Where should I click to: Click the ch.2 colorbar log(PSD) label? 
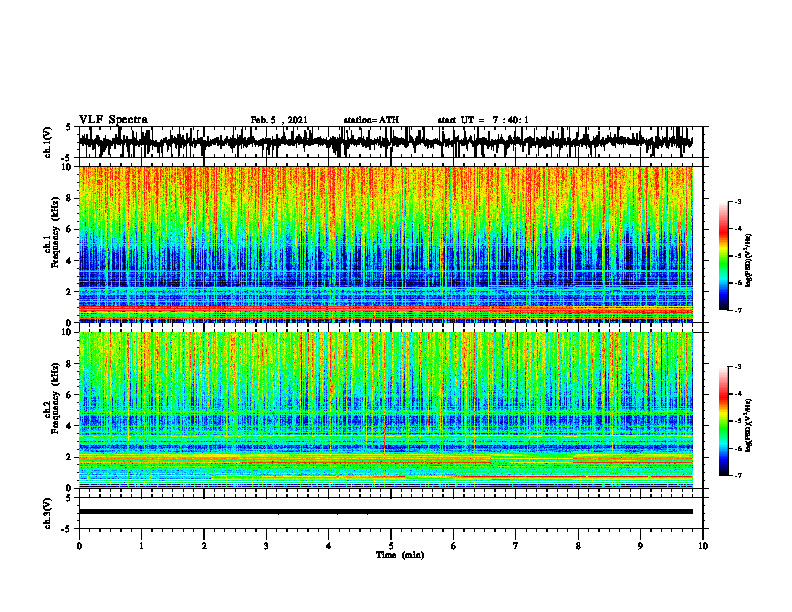[x=749, y=425]
